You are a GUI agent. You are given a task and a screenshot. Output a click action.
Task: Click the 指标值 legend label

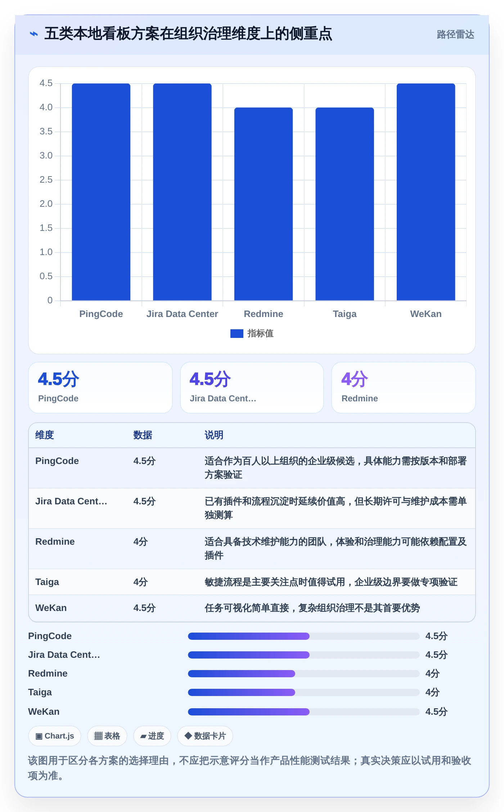[x=260, y=334]
